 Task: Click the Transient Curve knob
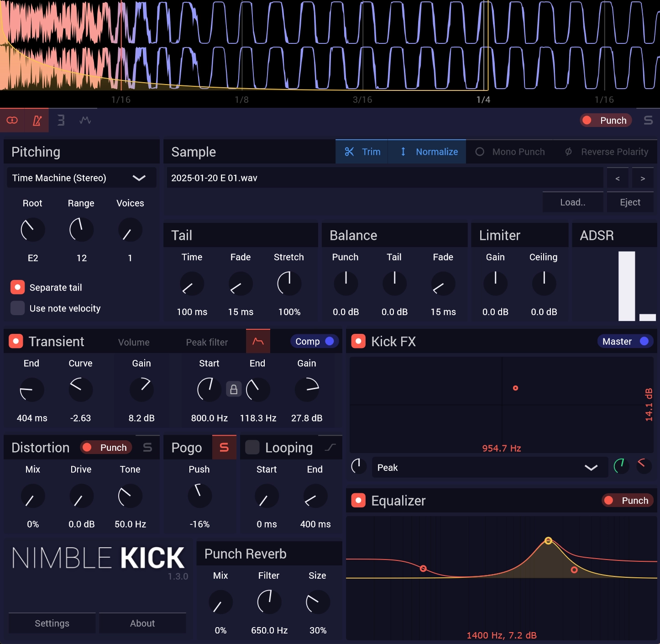(x=81, y=390)
